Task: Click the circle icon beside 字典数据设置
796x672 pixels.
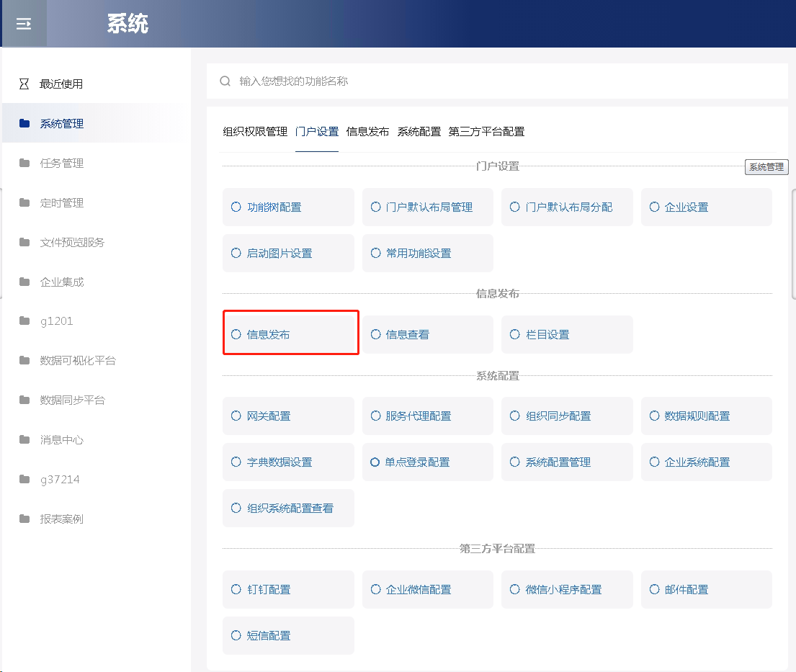Action: 236,462
